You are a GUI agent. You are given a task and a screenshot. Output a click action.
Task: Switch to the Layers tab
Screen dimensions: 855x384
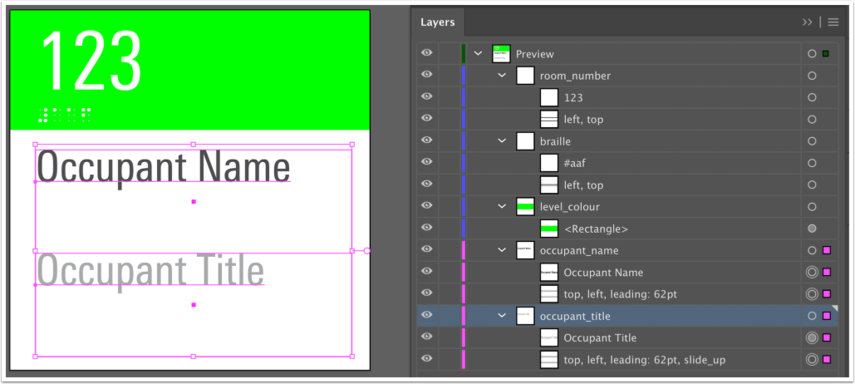(437, 22)
